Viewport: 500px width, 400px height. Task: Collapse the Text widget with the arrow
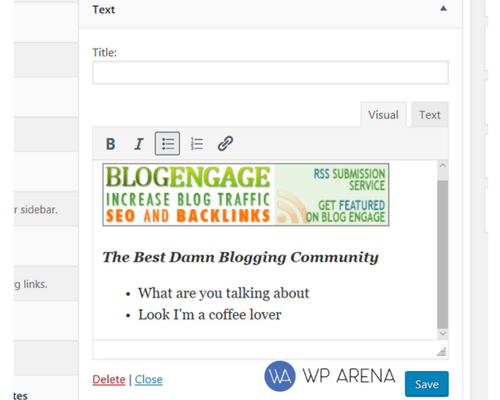click(443, 9)
